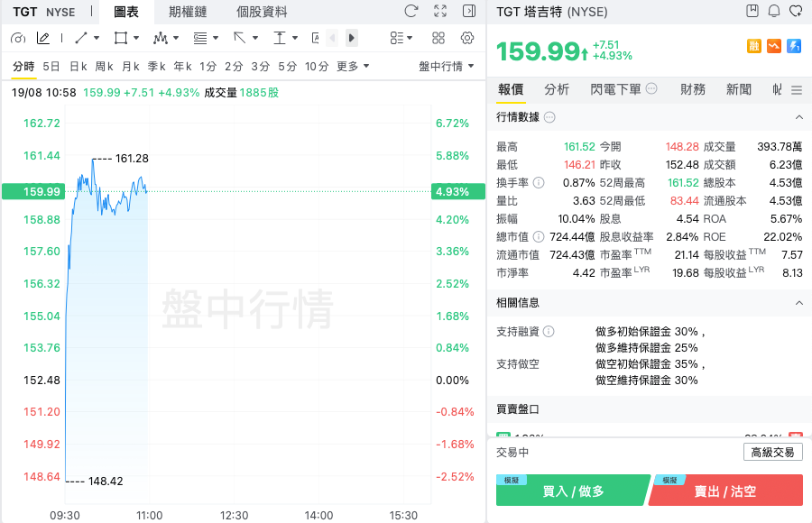The height and width of the screenshot is (523, 812).
Task: Select the 日k timeframe
Action: (78, 67)
